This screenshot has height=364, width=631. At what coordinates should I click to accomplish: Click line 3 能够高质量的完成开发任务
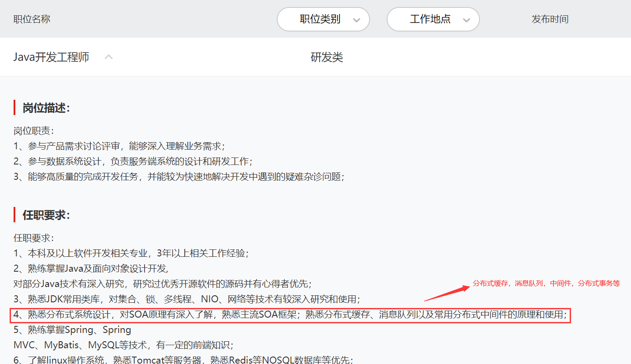(x=179, y=177)
